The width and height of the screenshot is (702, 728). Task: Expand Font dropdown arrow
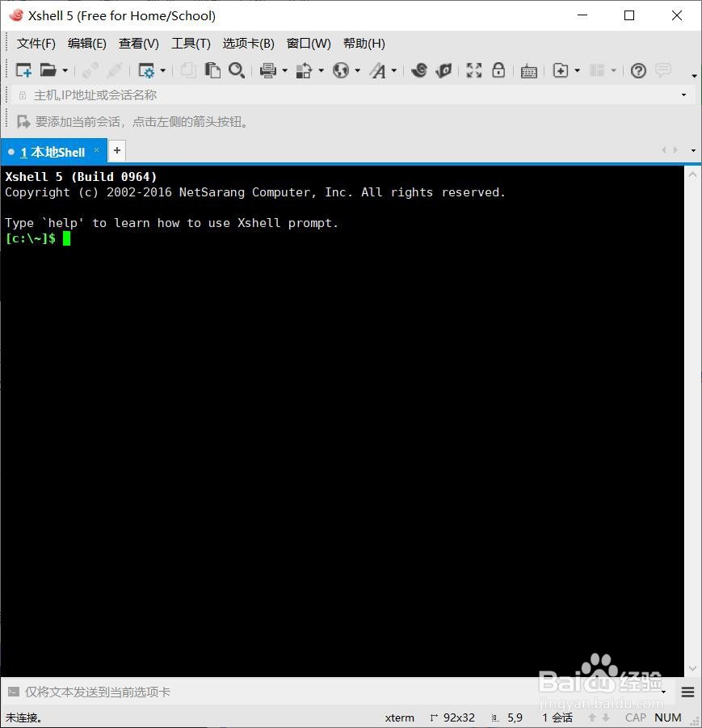pos(393,70)
